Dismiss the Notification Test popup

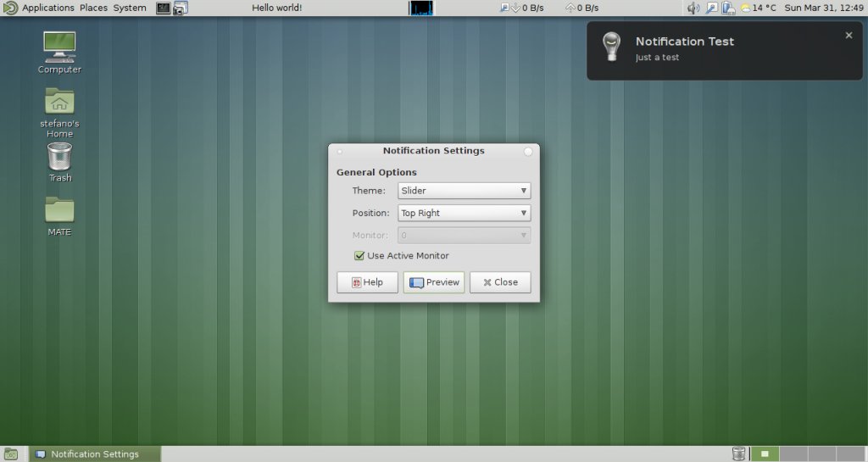(849, 36)
